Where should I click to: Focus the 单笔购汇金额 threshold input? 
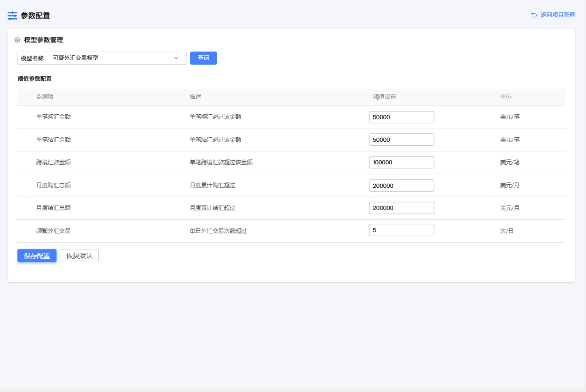tap(401, 117)
